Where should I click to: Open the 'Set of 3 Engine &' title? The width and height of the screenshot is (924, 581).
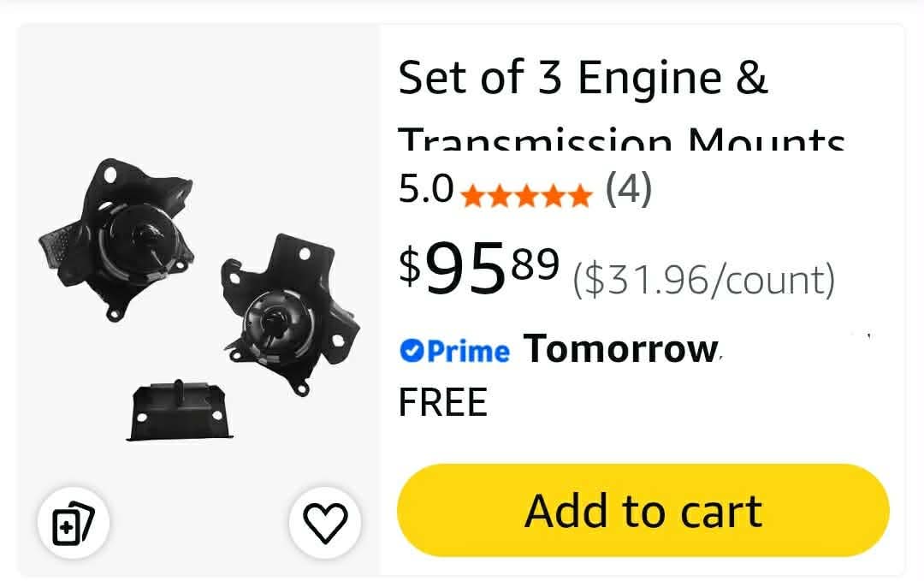pyautogui.click(x=583, y=77)
